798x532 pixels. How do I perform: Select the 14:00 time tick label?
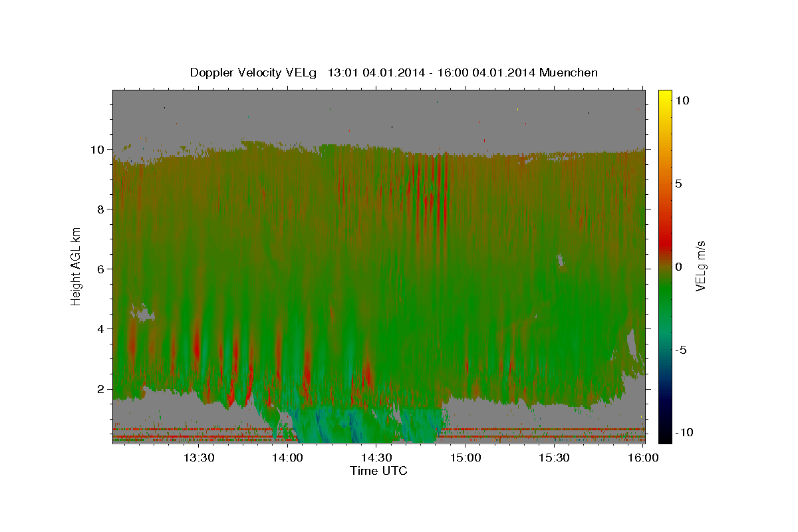pos(287,458)
